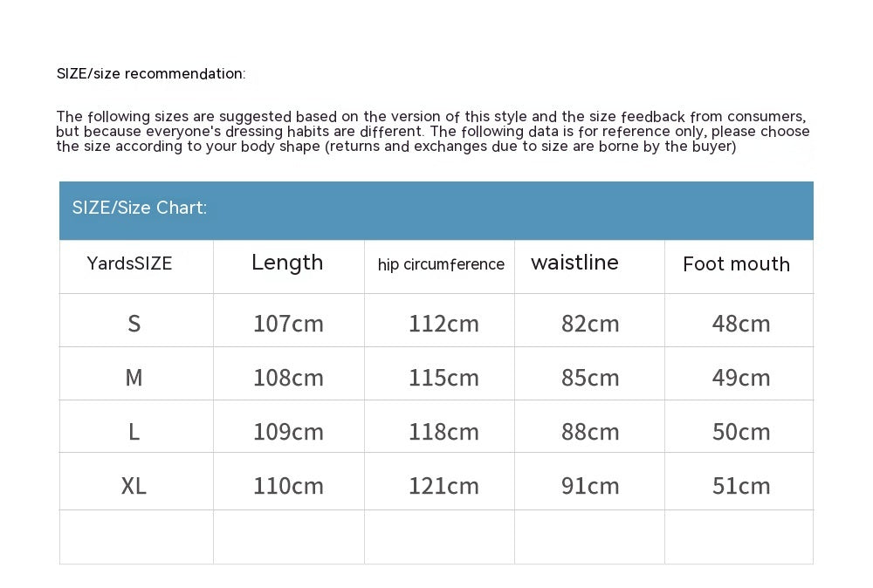Click the hip circumference column header

(x=441, y=264)
